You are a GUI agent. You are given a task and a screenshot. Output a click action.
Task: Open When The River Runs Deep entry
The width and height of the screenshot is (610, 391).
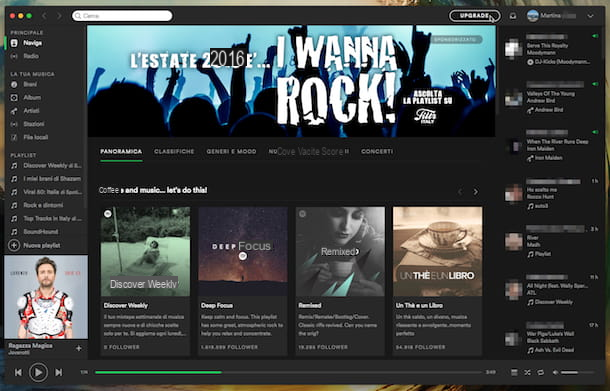pyautogui.click(x=557, y=142)
